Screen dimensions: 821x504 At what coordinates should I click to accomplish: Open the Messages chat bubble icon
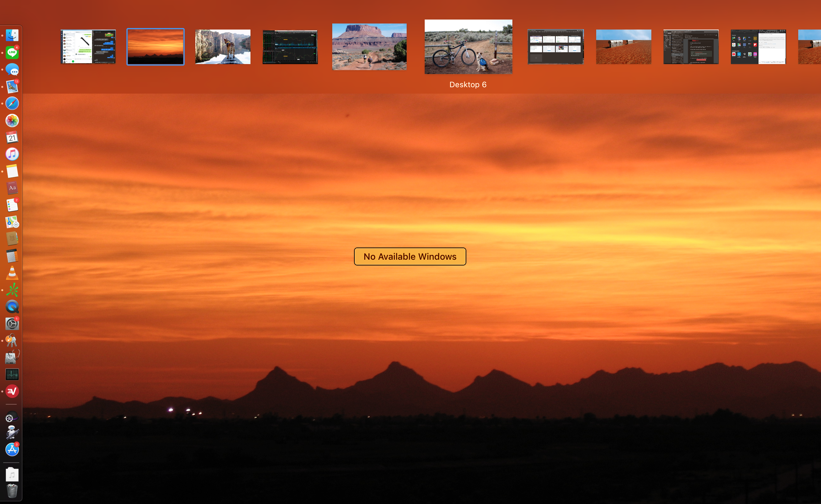tap(12, 70)
